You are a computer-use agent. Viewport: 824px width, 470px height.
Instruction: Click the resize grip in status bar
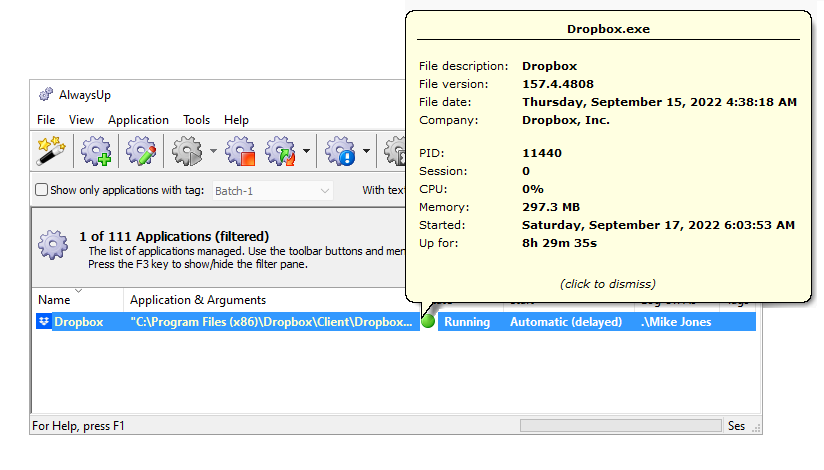pos(756,428)
